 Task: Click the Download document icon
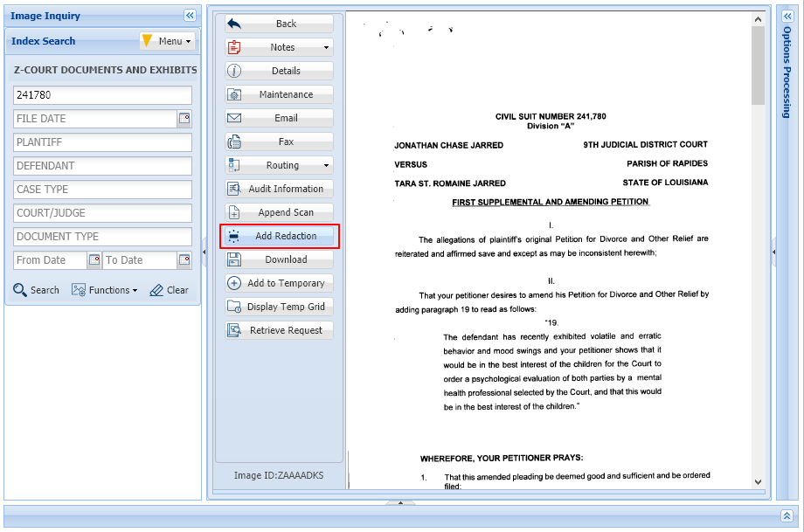278,259
